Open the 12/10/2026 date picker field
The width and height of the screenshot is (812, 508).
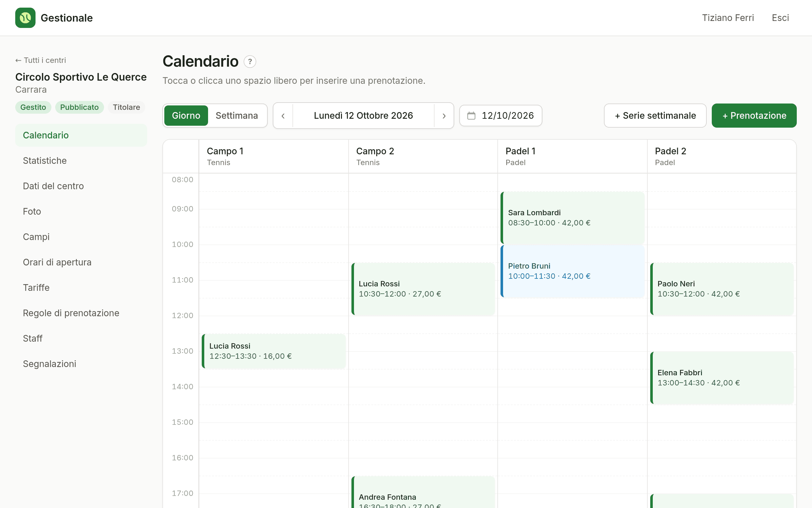click(501, 116)
